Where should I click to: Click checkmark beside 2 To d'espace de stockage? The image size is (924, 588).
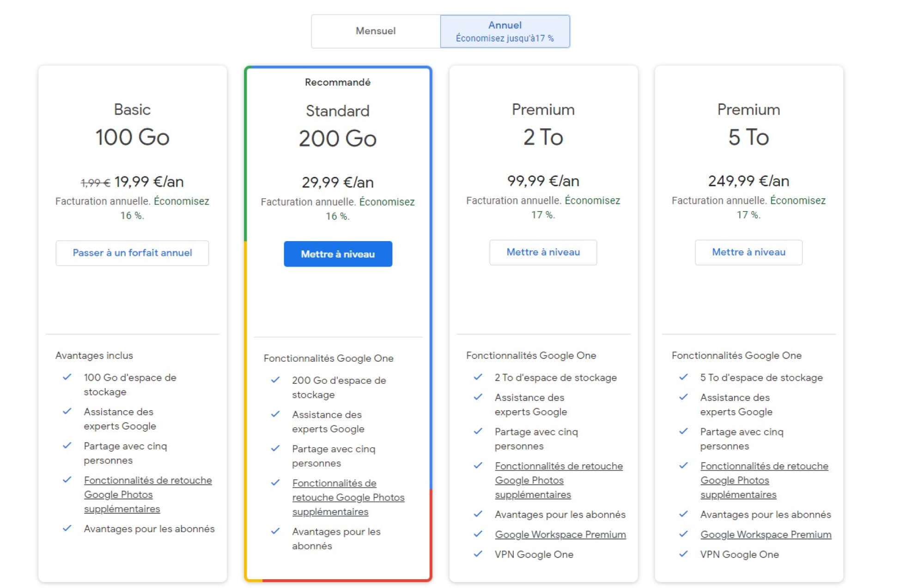pos(478,377)
